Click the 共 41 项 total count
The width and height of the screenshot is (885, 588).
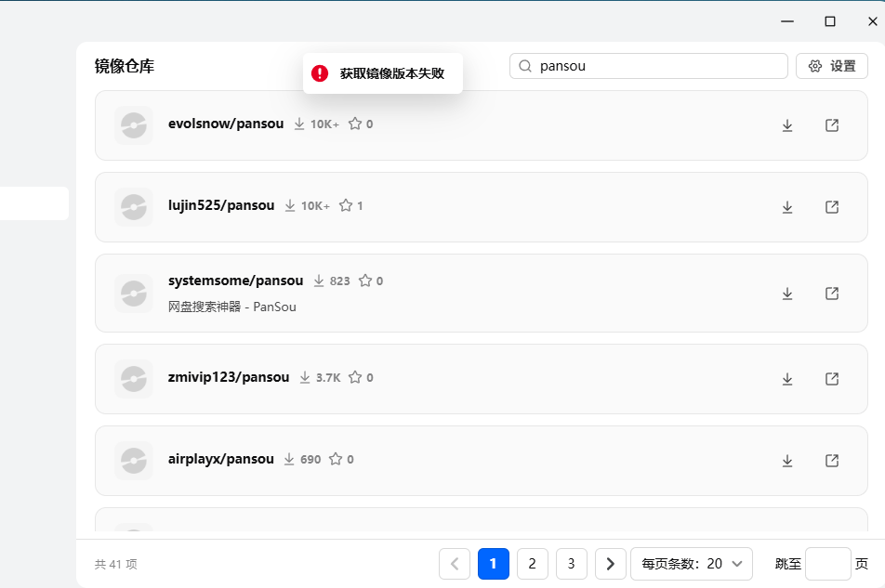click(x=115, y=564)
